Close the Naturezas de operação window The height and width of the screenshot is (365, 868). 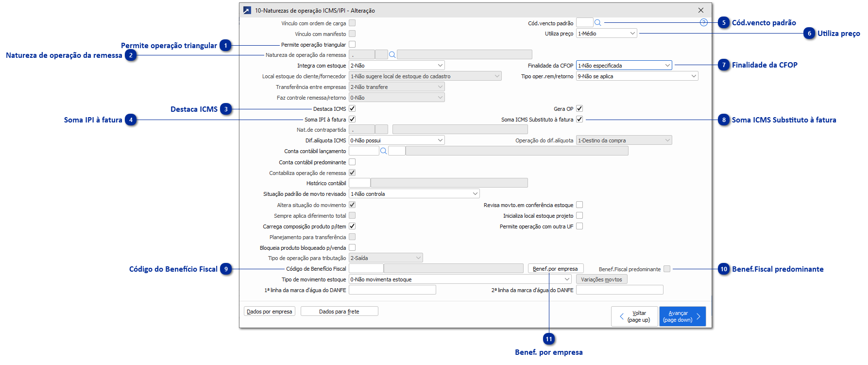click(x=701, y=10)
